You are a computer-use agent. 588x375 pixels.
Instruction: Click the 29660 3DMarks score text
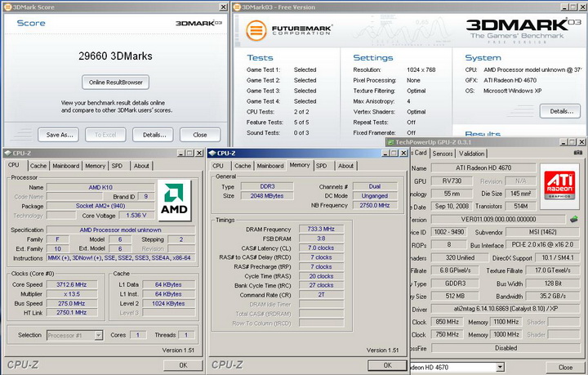pos(115,56)
